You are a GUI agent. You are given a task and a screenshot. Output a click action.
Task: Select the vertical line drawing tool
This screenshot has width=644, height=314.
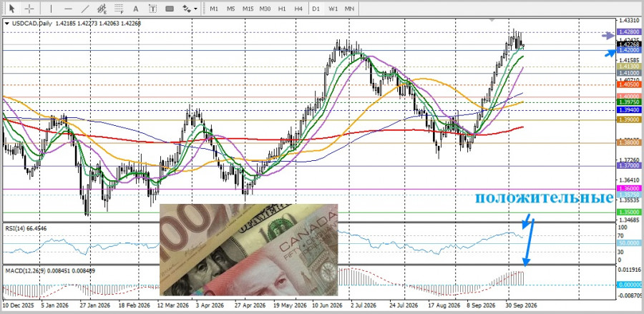[x=51, y=8]
